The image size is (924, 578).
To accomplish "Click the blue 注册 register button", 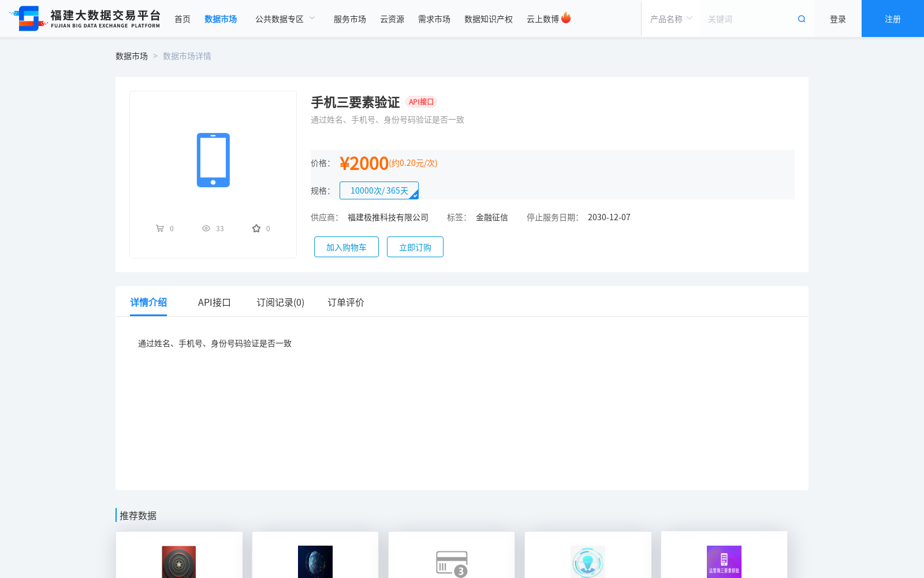I will pyautogui.click(x=893, y=18).
